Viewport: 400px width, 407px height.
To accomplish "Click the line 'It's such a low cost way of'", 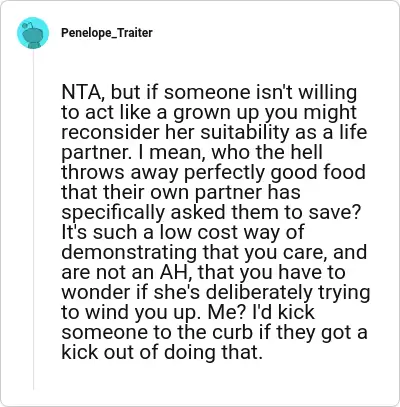I will pyautogui.click(x=183, y=232).
